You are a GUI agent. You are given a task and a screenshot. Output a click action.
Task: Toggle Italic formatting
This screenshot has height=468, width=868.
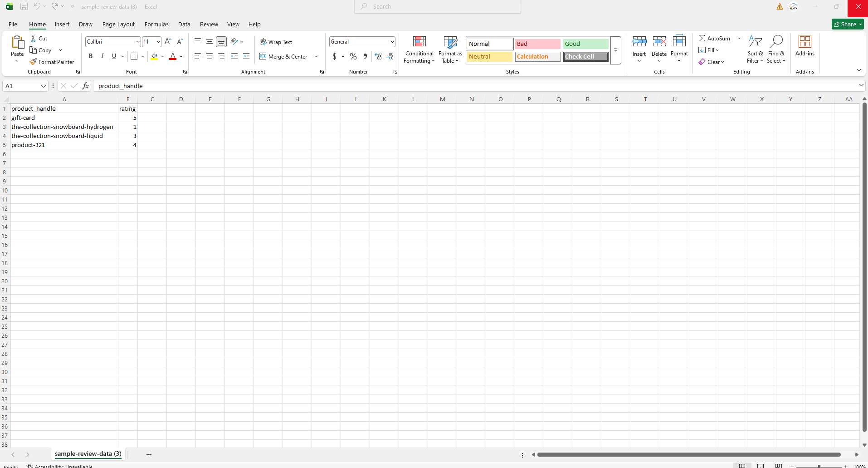102,56
